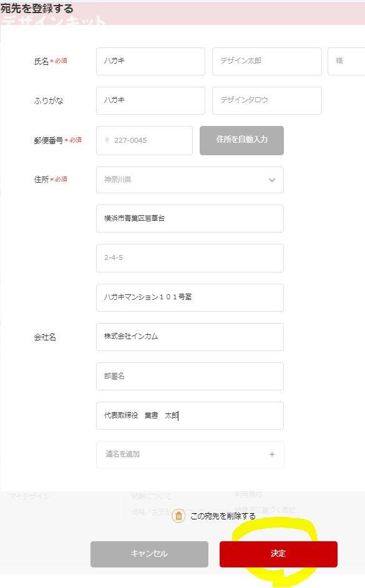
Task: Click the furigana デザインタロウ field
Action: click(266, 100)
